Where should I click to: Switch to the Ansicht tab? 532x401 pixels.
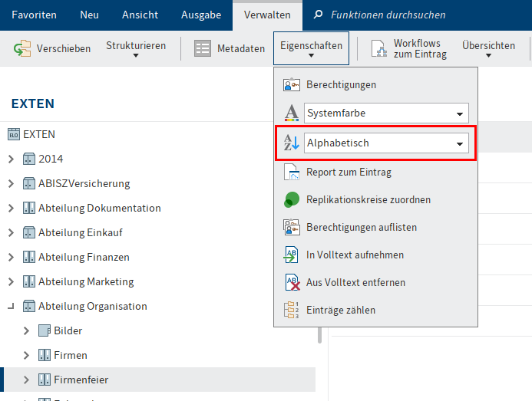point(141,15)
